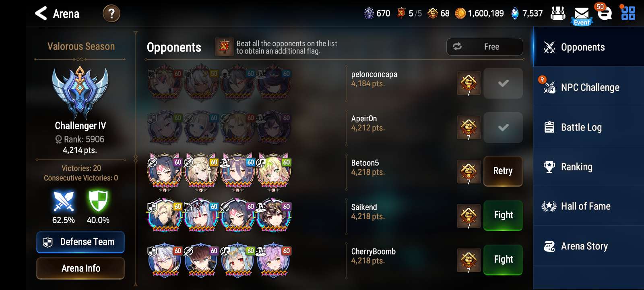Fight the opponent Saikend
Viewport: 644px width, 290px height.
click(x=503, y=215)
